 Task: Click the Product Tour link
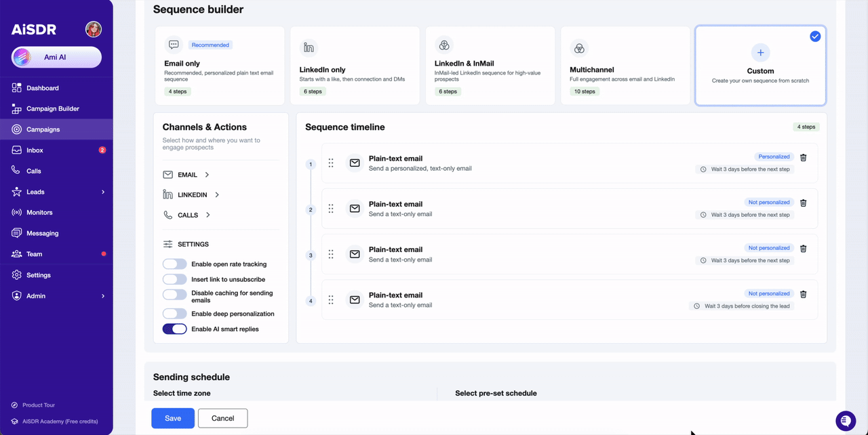[x=33, y=405]
